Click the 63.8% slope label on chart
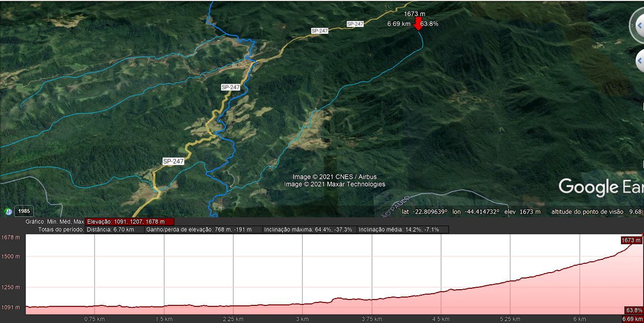This screenshot has width=644, height=323. click(x=634, y=310)
